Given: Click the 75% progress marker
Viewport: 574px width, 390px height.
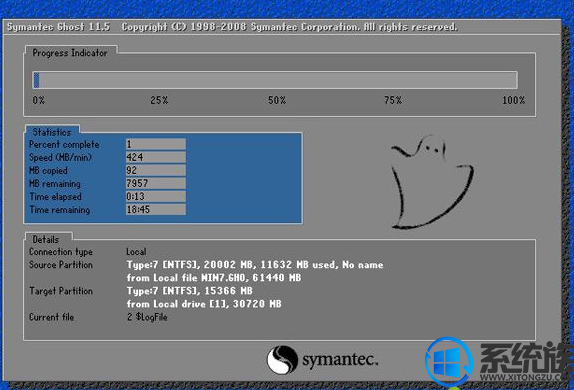Looking at the screenshot, I should tap(393, 100).
